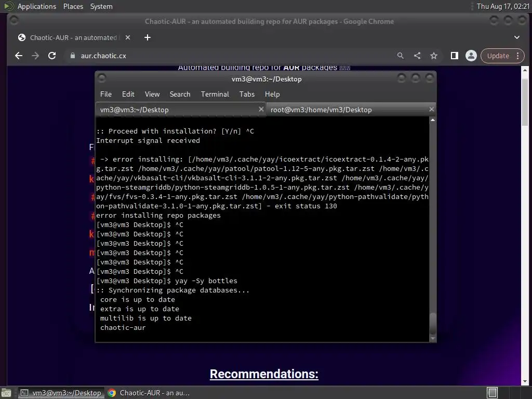
Task: Open terminal Edit menu
Action: (128, 94)
